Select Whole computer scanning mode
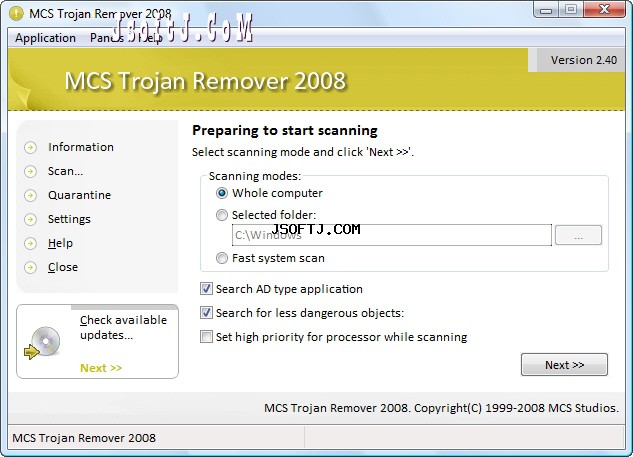The image size is (633, 457). (222, 193)
